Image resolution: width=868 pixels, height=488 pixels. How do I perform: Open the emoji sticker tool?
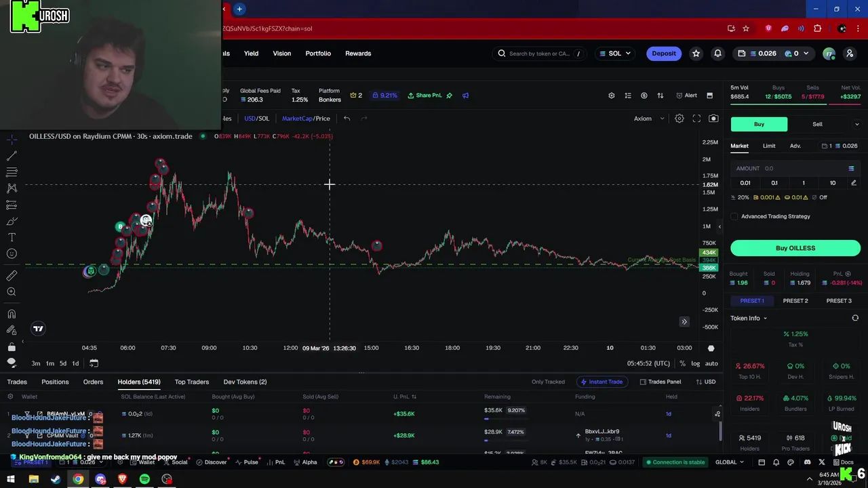tap(12, 253)
